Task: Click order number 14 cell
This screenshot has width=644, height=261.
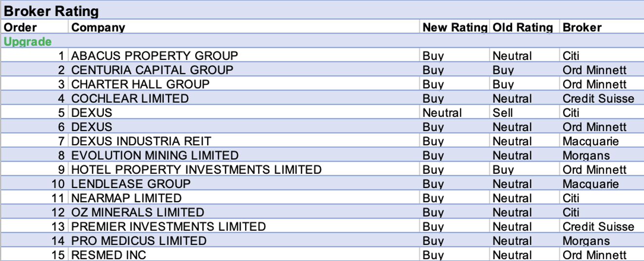Action: click(58, 241)
